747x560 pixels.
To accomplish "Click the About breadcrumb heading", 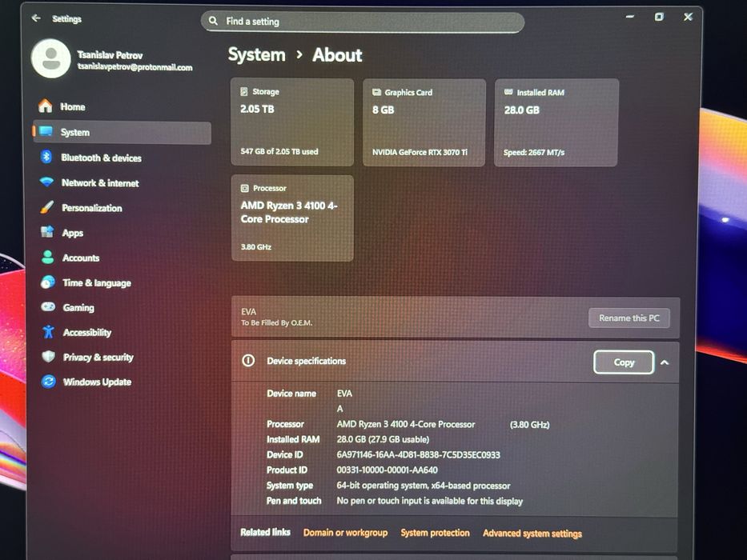I will pyautogui.click(x=337, y=55).
